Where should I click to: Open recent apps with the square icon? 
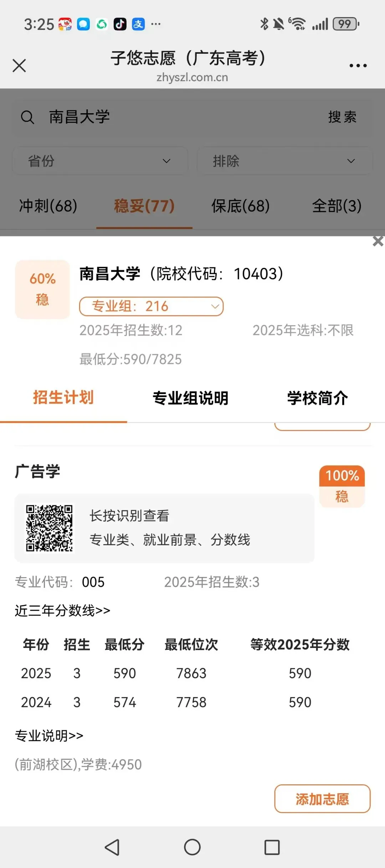click(272, 847)
